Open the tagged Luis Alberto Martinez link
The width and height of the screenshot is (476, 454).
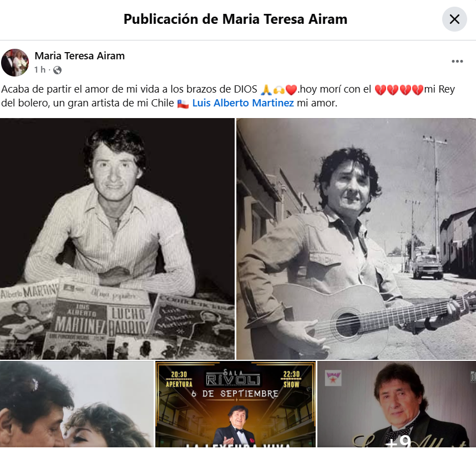click(243, 103)
